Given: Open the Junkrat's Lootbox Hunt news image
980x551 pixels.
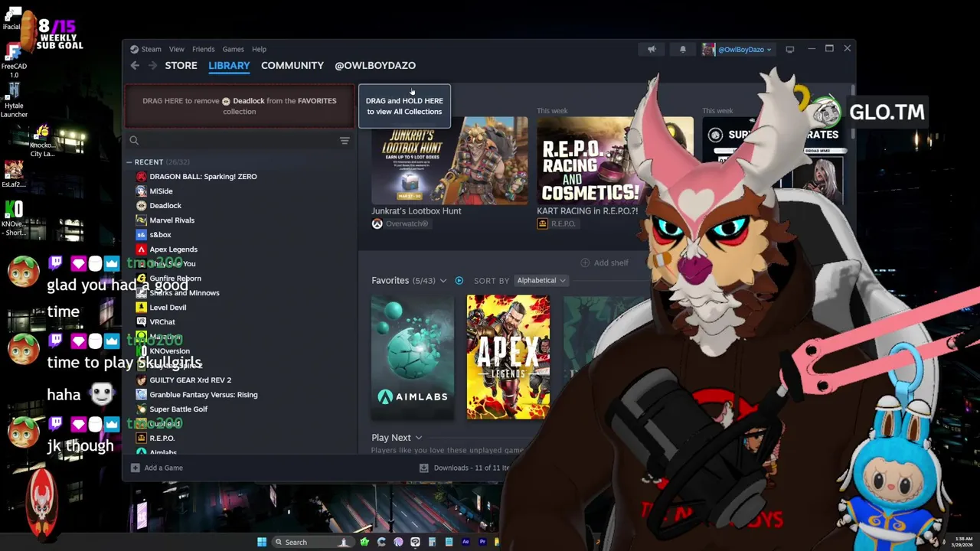Looking at the screenshot, I should [x=449, y=161].
